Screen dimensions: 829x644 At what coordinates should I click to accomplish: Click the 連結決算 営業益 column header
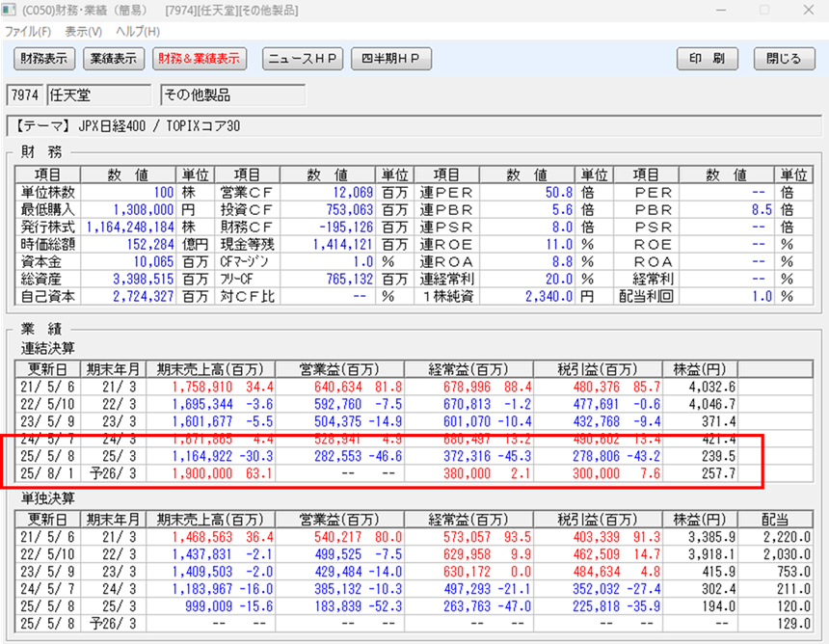(x=339, y=369)
